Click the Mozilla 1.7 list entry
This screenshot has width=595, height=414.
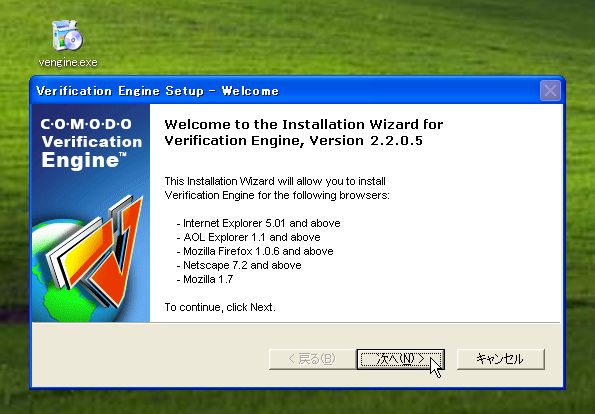[x=205, y=279]
